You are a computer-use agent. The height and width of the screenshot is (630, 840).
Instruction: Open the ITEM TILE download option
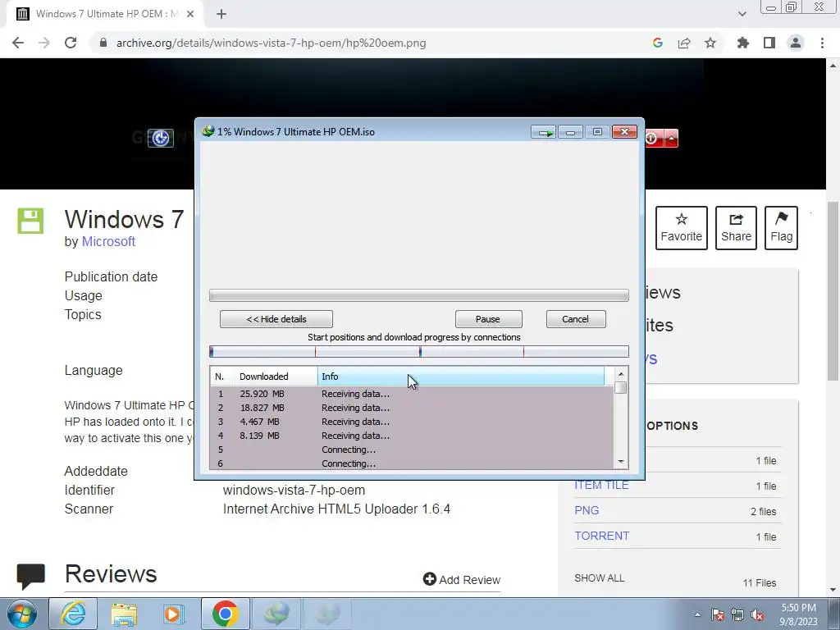point(601,486)
